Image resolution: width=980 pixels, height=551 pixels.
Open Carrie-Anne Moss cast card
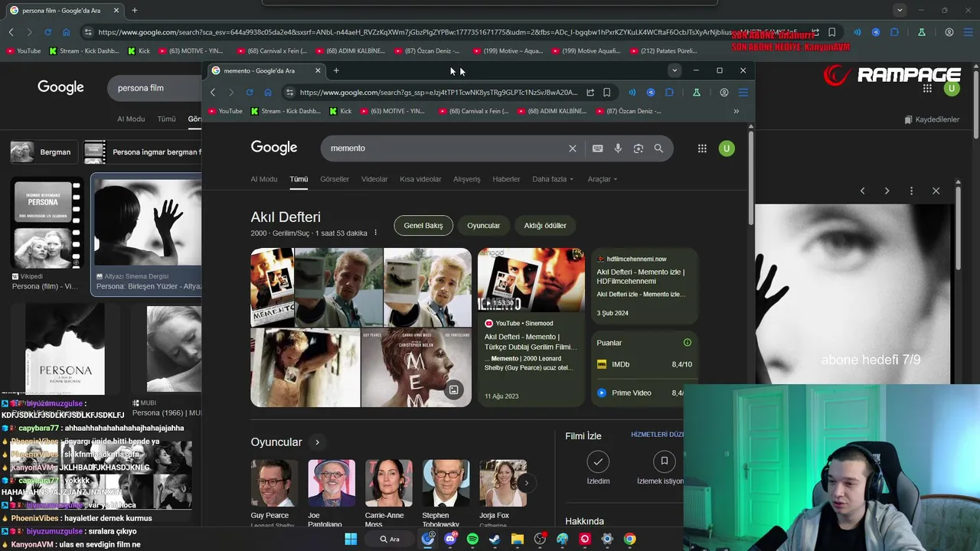click(x=389, y=494)
